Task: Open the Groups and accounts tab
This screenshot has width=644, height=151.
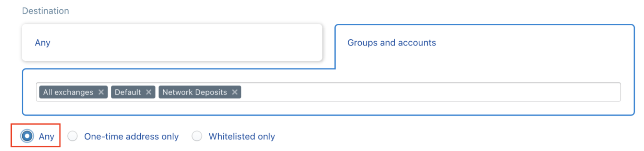Action: (485, 46)
